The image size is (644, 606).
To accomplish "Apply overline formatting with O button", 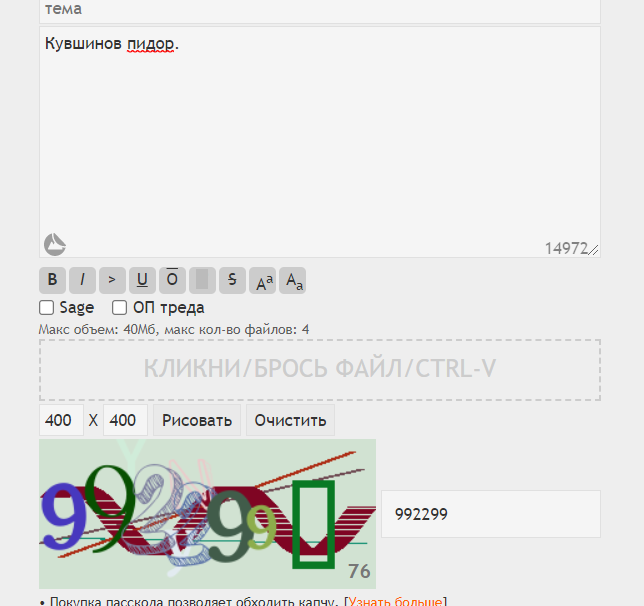I will [x=172, y=280].
